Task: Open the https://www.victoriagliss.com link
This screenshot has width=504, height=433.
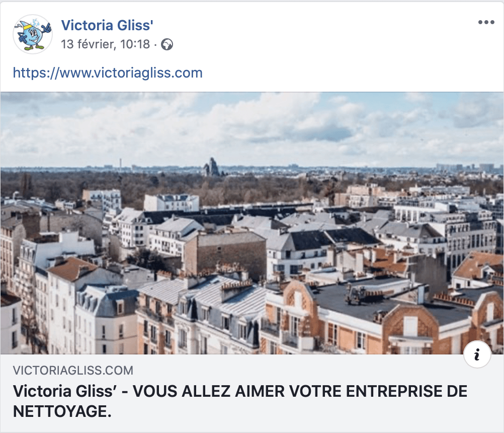Action: pyautogui.click(x=108, y=73)
